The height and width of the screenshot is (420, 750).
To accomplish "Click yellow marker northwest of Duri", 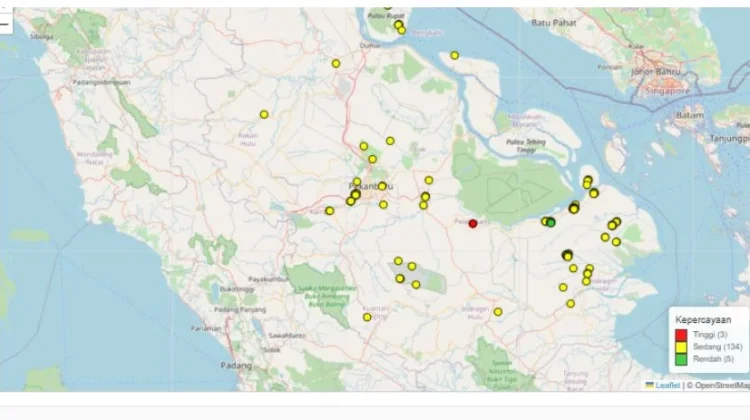I will pos(336,63).
